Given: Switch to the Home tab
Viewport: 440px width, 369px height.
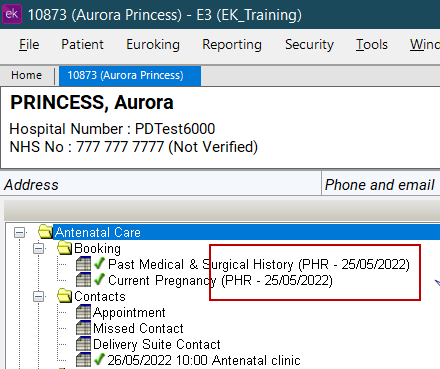Looking at the screenshot, I should click(27, 75).
